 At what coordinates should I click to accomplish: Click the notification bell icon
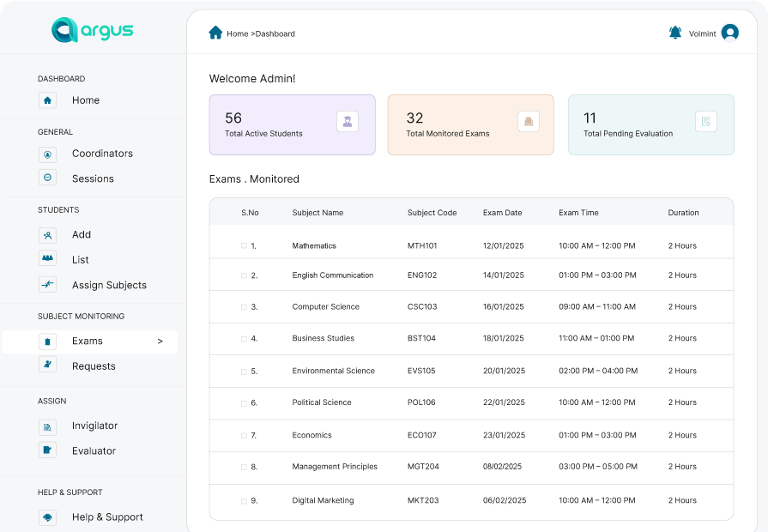[675, 33]
